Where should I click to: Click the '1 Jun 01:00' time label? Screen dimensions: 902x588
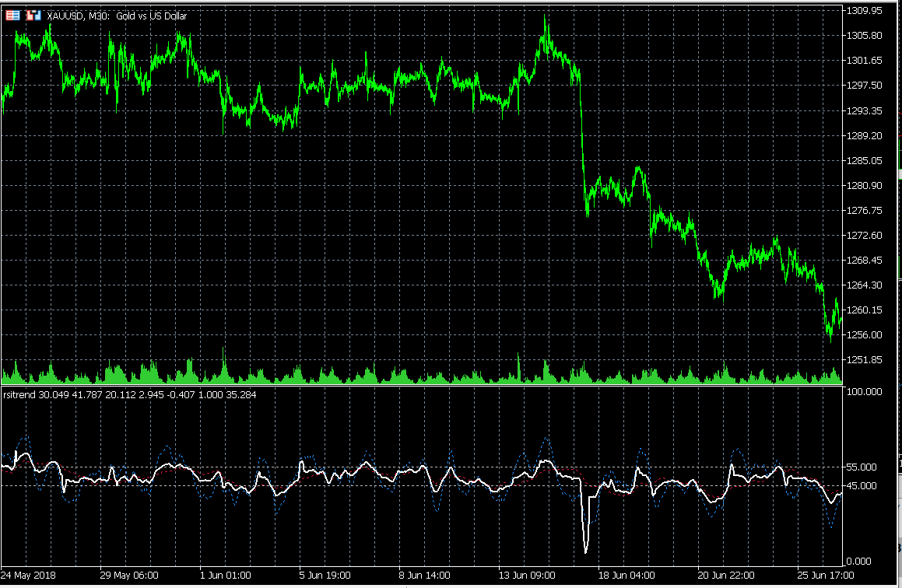tap(226, 575)
